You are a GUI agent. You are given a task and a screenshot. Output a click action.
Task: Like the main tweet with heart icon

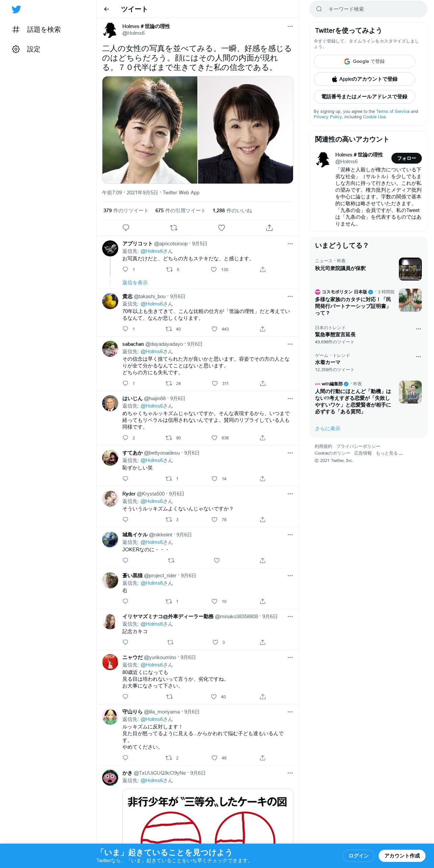coord(221,227)
